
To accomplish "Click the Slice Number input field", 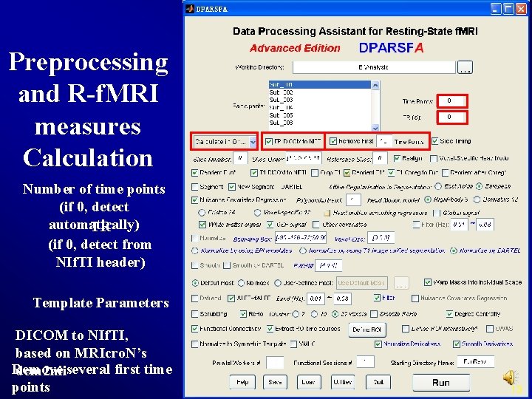I will [x=240, y=158].
